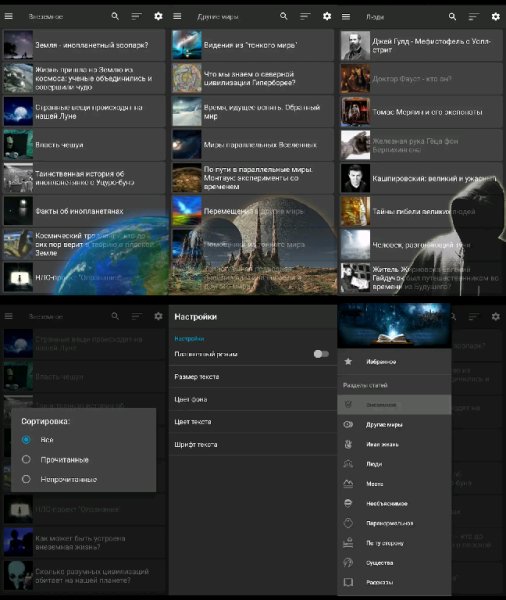Go to Места section
The width and height of the screenshot is (506, 600).
pyautogui.click(x=394, y=484)
